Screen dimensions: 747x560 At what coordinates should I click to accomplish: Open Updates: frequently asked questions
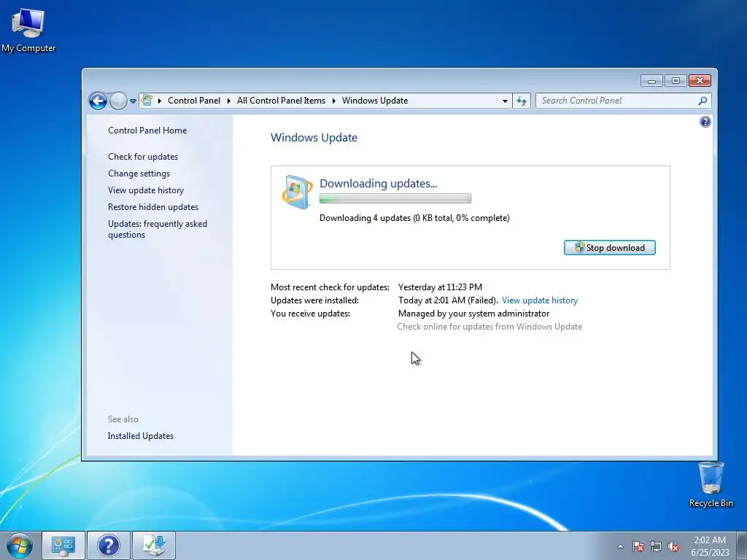(158, 229)
